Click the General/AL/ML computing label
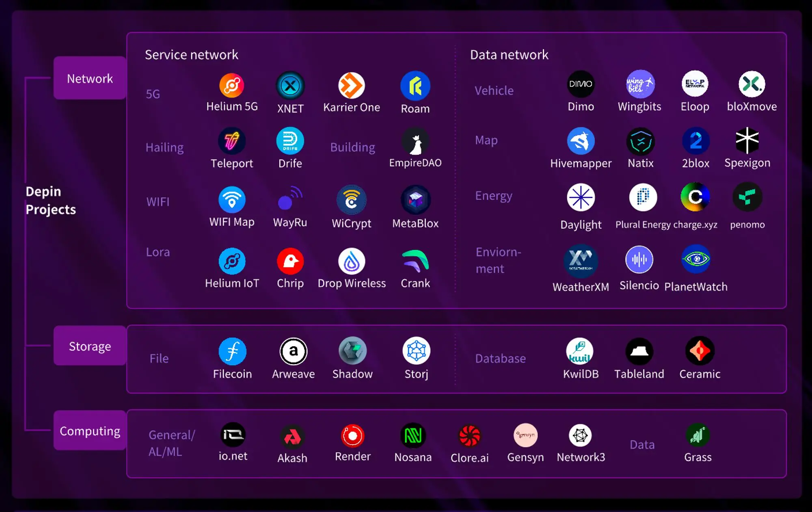 tap(172, 443)
